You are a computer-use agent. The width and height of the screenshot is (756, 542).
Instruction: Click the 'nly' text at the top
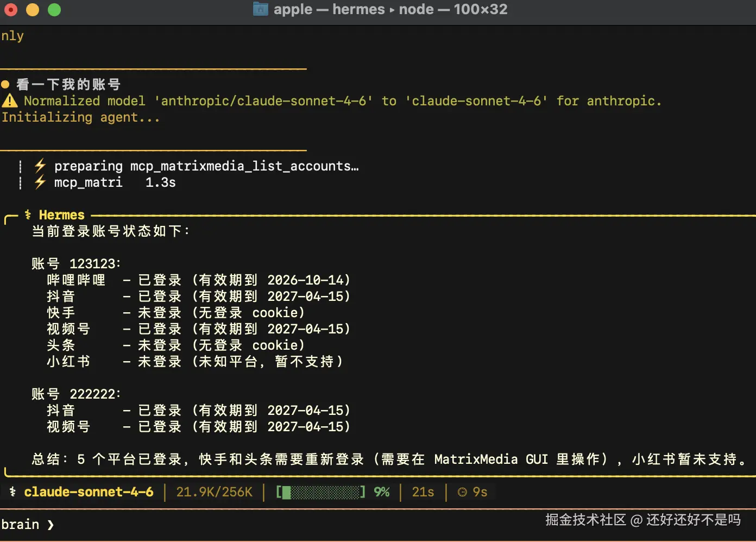click(x=12, y=36)
